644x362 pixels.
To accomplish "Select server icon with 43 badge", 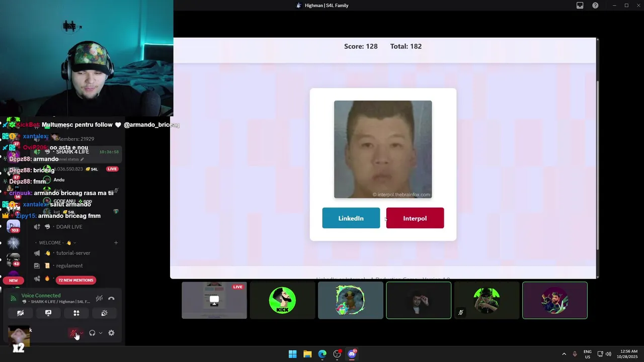I will click(x=14, y=259).
